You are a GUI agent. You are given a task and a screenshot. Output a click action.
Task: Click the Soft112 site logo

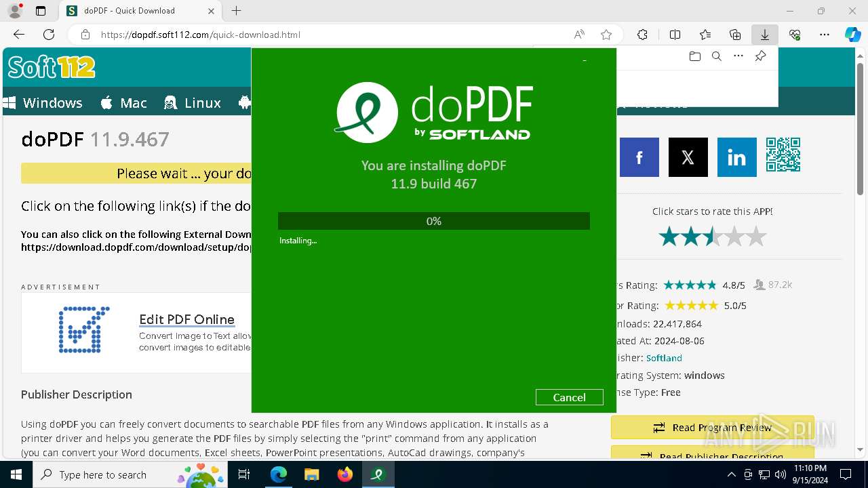[x=52, y=66]
